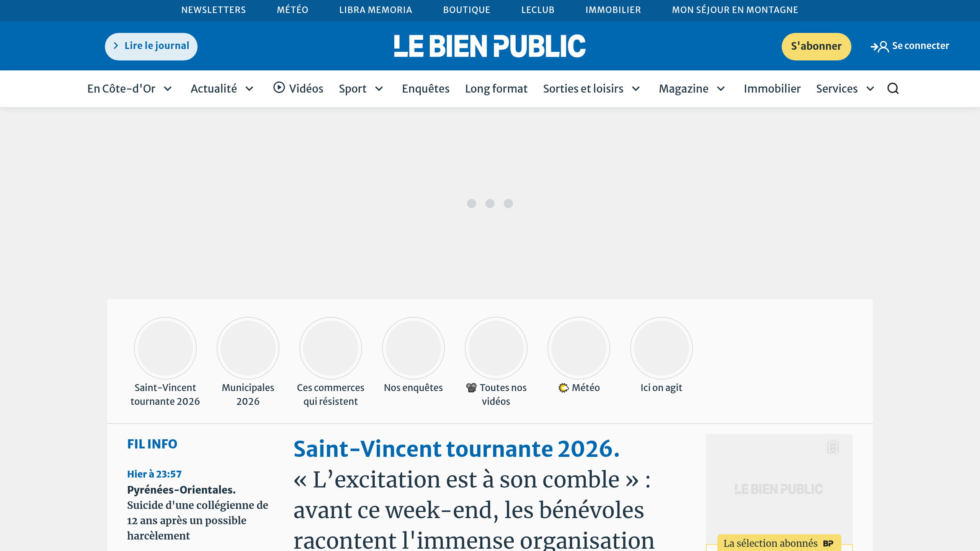Click the arrow on Lire le journal
The height and width of the screenshot is (551, 980).
[x=116, y=46]
